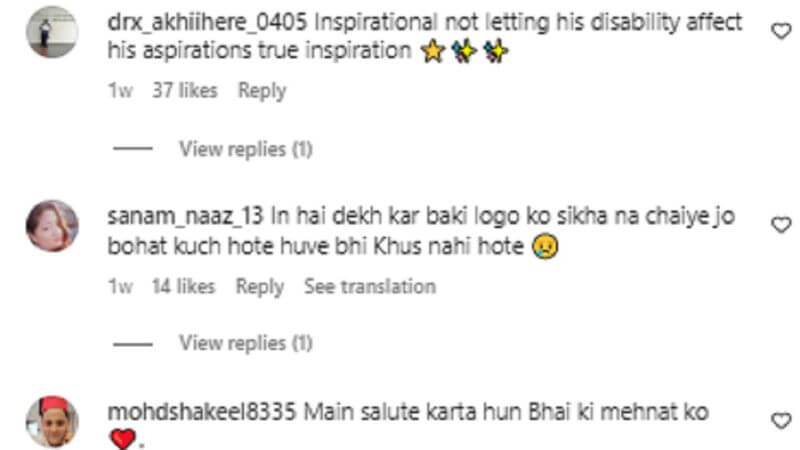Click the red heart emoji in mohdshakeel8335's comment
The width and height of the screenshot is (800, 450).
point(123,439)
